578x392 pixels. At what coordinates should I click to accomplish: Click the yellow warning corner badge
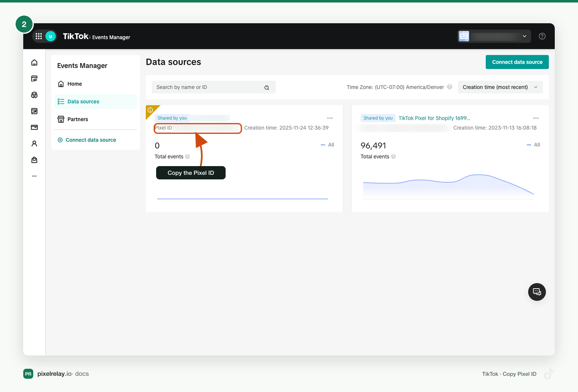coord(150,110)
